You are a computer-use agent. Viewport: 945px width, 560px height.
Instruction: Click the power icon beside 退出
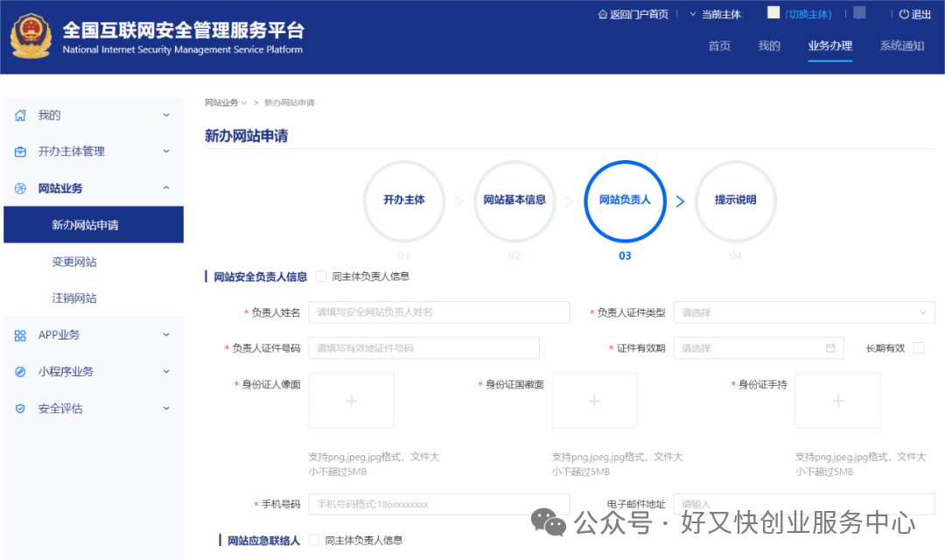pos(904,14)
